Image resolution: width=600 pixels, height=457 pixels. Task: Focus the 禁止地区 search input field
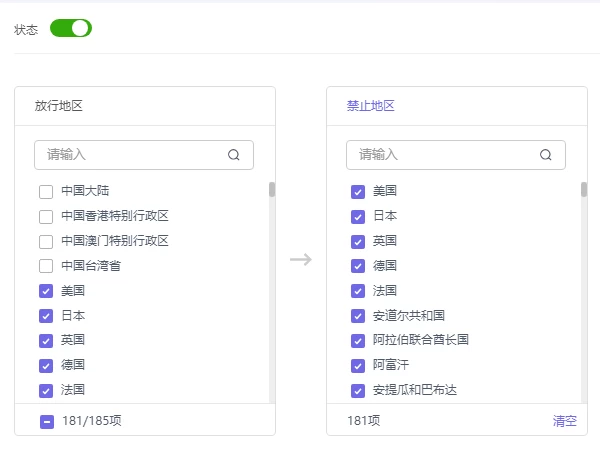[442, 155]
